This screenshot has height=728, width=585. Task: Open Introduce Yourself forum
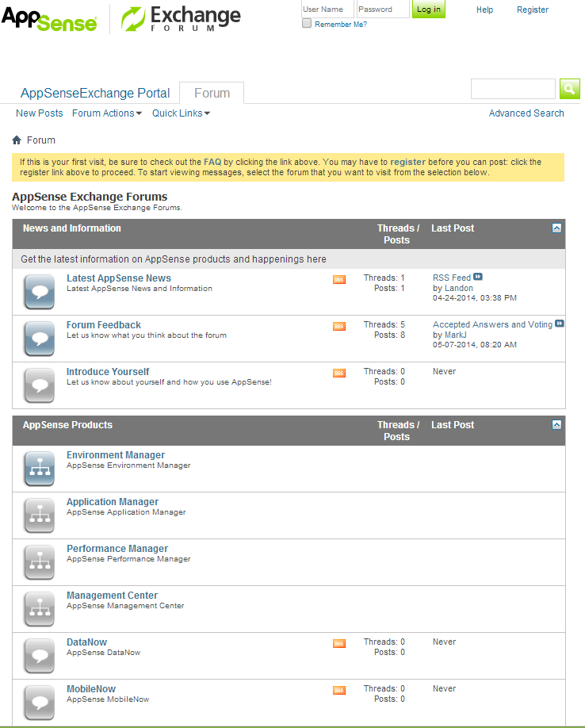(x=108, y=372)
